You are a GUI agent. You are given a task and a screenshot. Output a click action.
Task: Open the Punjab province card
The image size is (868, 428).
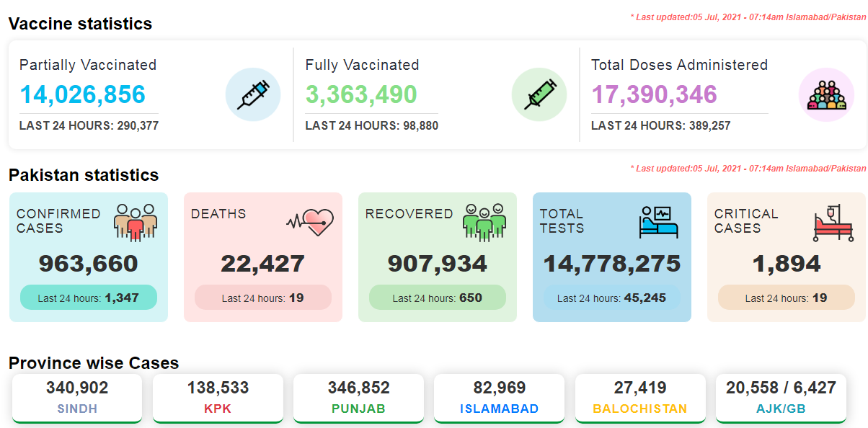coord(358,398)
